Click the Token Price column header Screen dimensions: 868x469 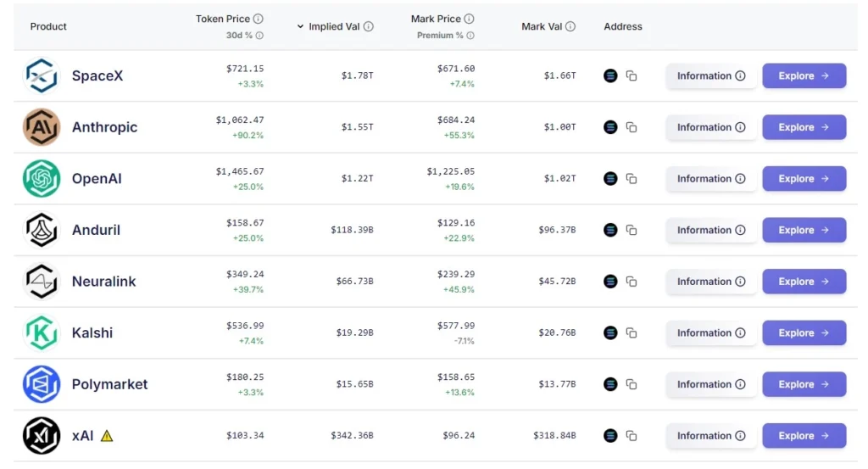tap(223, 19)
